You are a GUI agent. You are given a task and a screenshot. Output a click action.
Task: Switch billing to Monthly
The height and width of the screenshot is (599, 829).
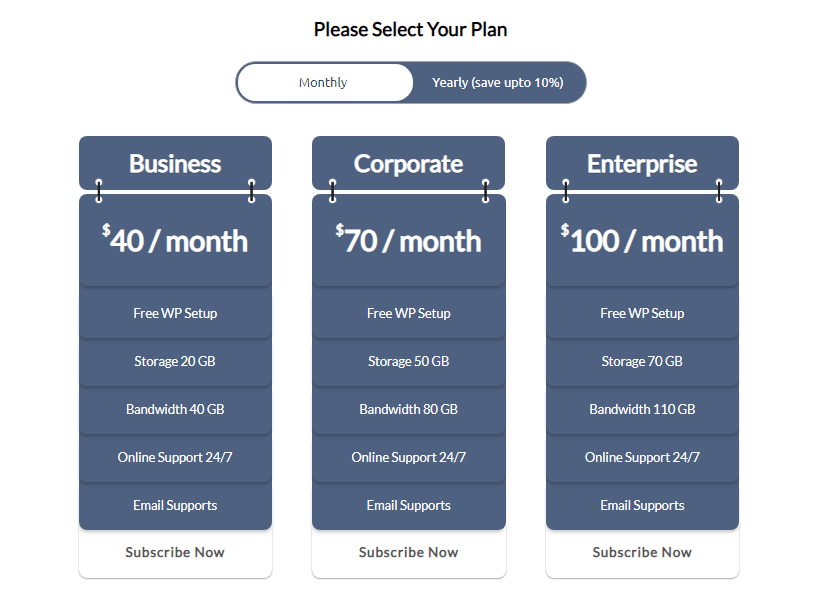(324, 82)
